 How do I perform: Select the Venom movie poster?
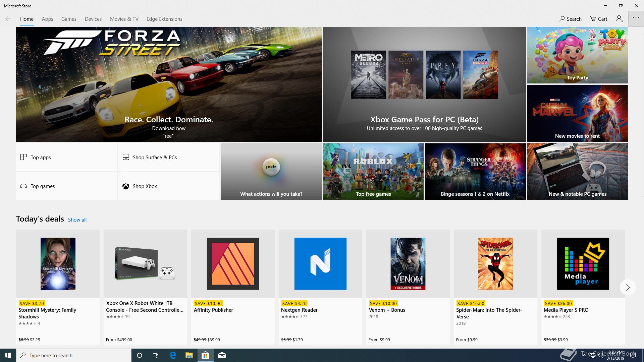click(408, 264)
